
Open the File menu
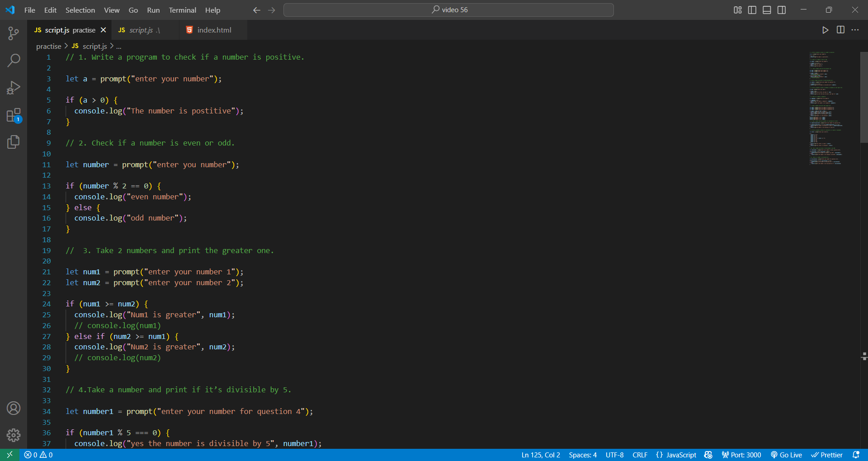[30, 10]
